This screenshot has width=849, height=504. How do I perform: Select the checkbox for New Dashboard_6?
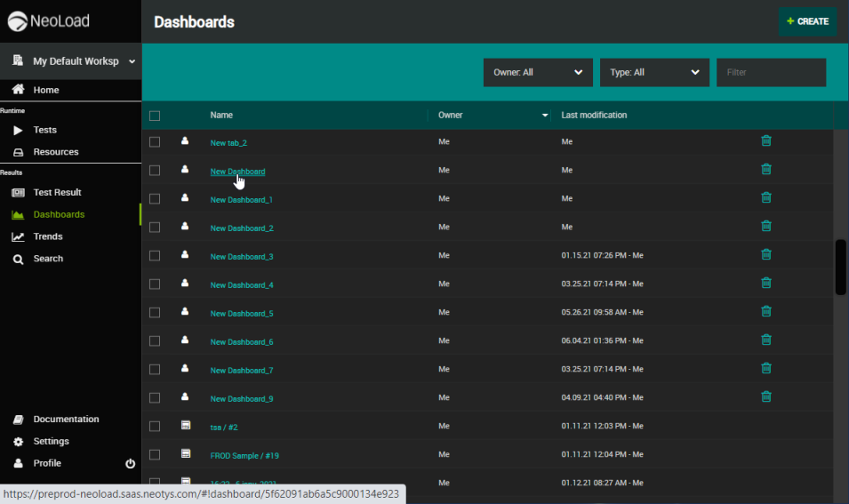(155, 341)
